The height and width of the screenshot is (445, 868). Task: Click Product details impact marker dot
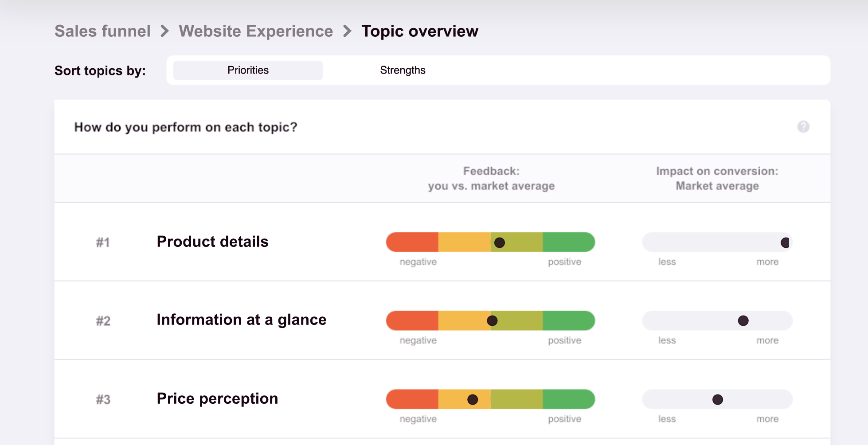(x=785, y=242)
